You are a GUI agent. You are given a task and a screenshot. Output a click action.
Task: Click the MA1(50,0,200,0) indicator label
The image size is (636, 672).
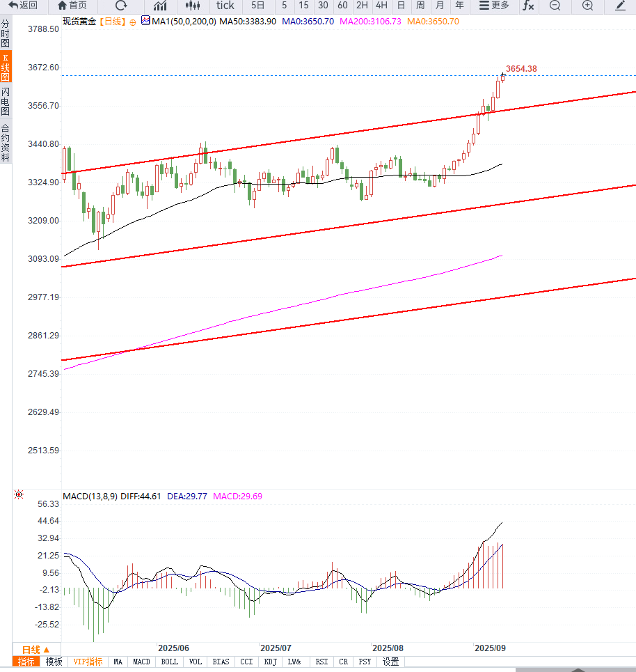point(184,22)
